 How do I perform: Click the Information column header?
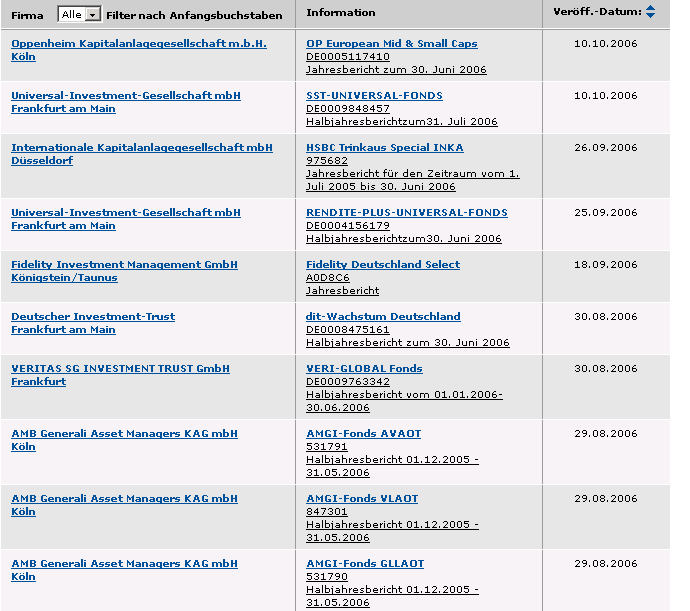coord(341,12)
